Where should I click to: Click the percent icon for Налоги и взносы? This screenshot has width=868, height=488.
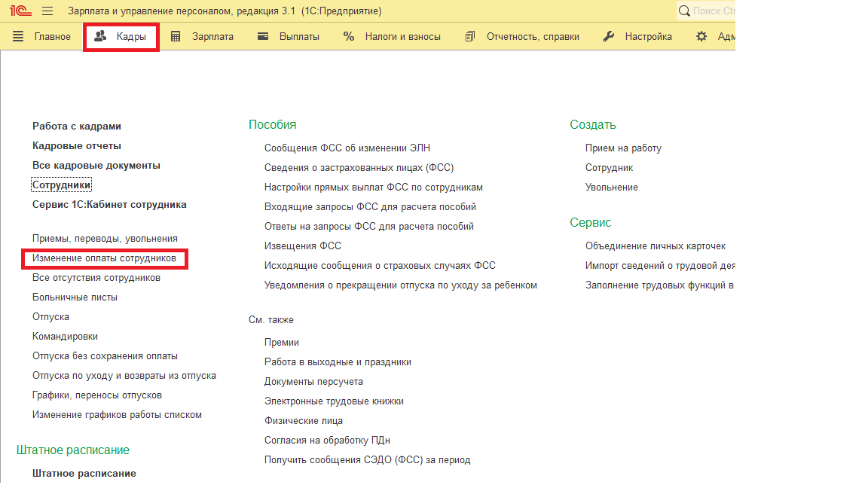349,36
